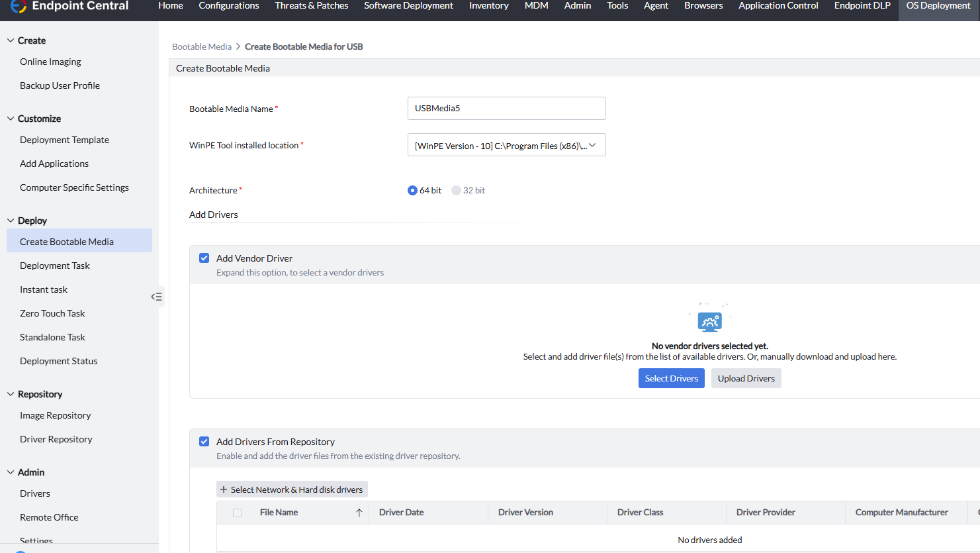Collapse the Admin sidebar section
Viewport: 980px width, 553px height.
point(11,472)
